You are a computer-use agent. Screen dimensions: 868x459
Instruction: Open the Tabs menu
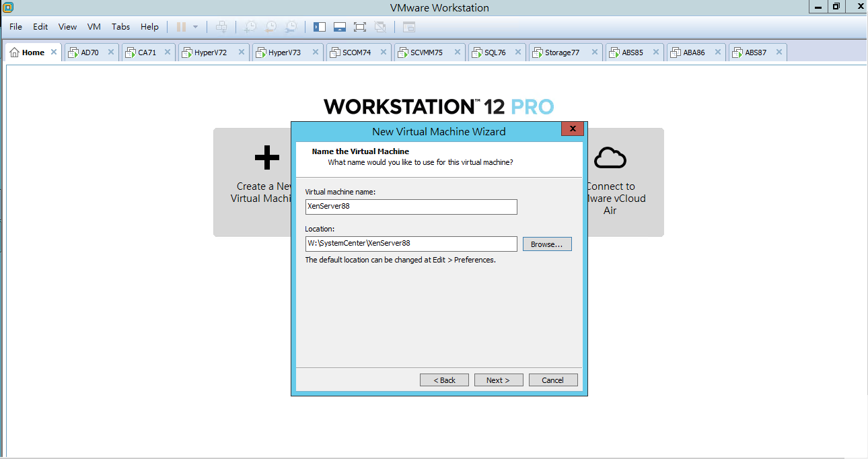(x=121, y=27)
